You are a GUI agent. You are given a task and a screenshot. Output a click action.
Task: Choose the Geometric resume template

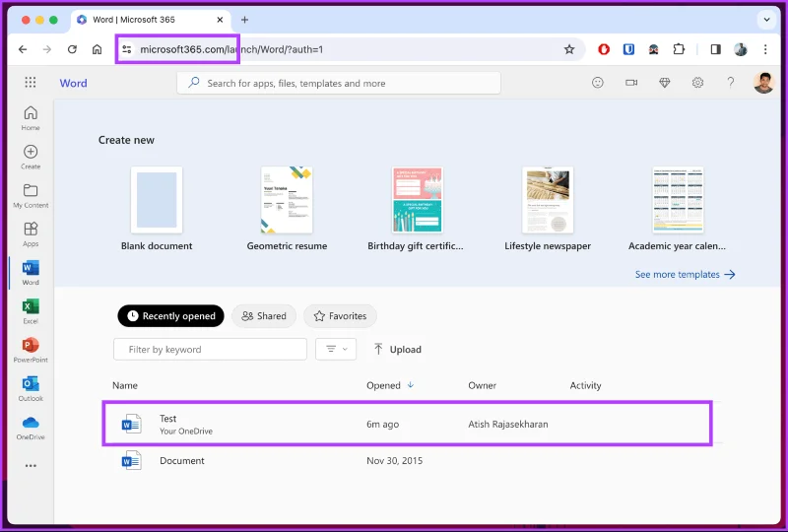[287, 209]
